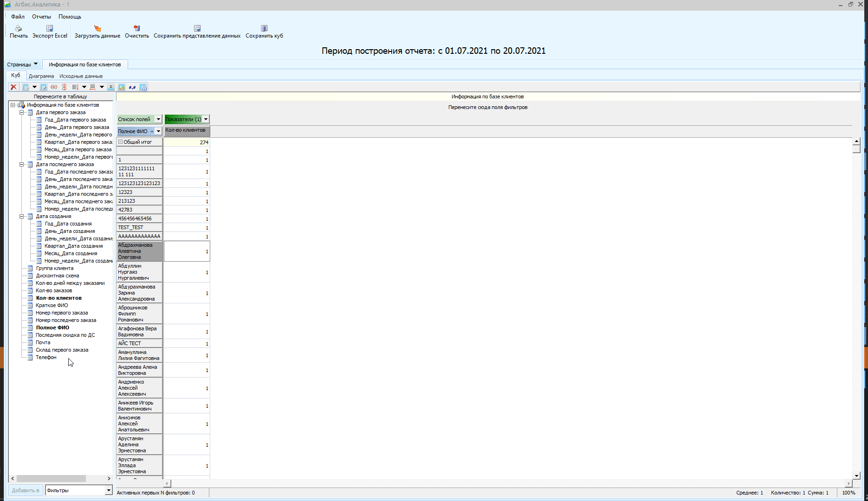868x501 pixels.
Task: Click the tree panel horizontal scrollbar thumb
Action: pyautogui.click(x=51, y=478)
